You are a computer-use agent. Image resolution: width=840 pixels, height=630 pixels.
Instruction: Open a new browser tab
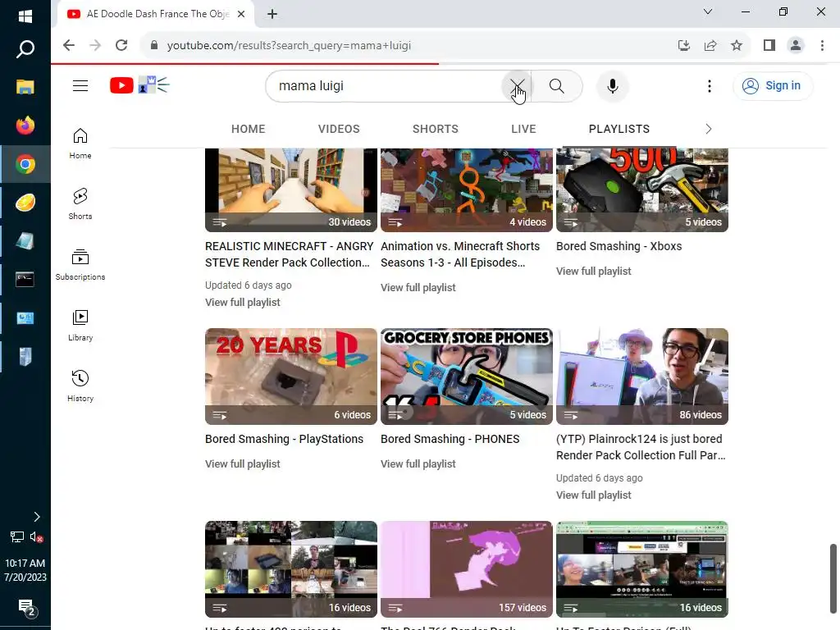272,14
